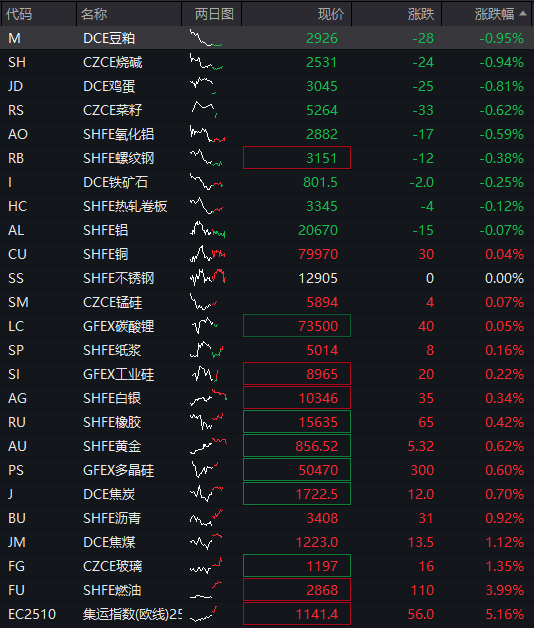
Task: Open the DCE铁矿石 contract row
Action: [x=267, y=182]
